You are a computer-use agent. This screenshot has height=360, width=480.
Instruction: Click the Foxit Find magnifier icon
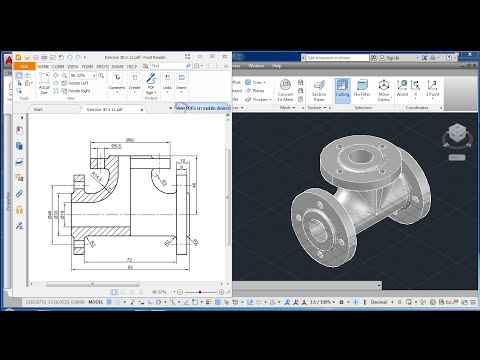[188, 66]
